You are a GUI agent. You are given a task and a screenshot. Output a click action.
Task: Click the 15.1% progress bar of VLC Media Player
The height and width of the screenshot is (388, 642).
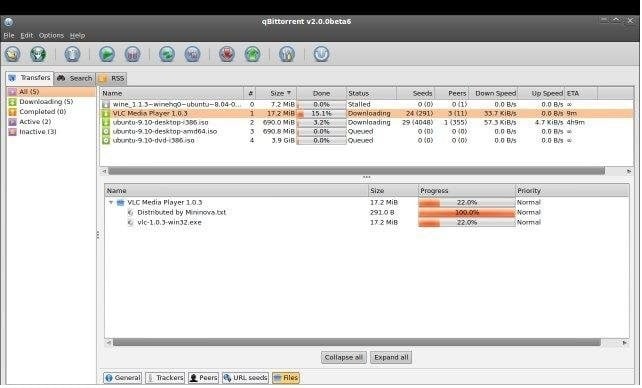(x=321, y=113)
